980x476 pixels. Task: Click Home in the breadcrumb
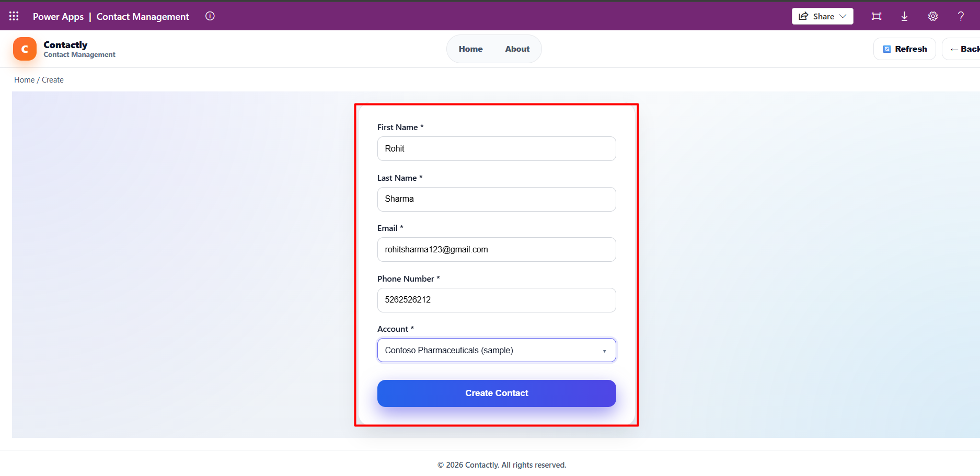(24, 80)
